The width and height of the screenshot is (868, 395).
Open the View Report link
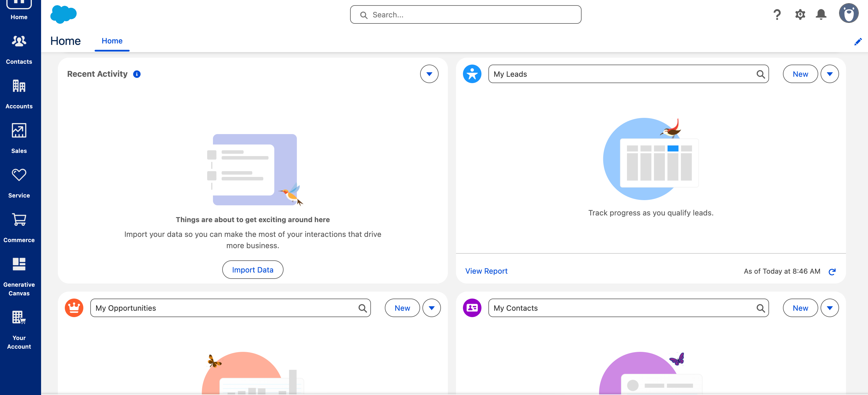coord(486,271)
